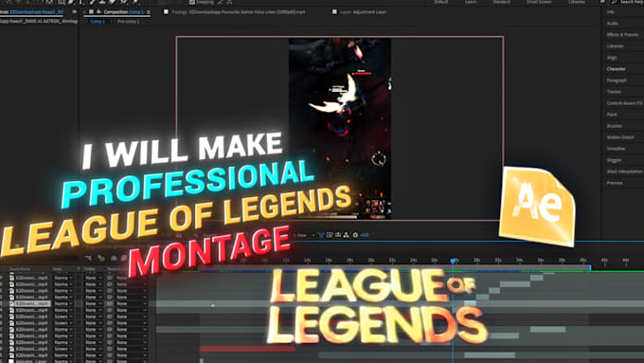Viewport: 644px width, 363px height.
Task: Toggle the Snapping checkbox
Action: click(192, 2)
